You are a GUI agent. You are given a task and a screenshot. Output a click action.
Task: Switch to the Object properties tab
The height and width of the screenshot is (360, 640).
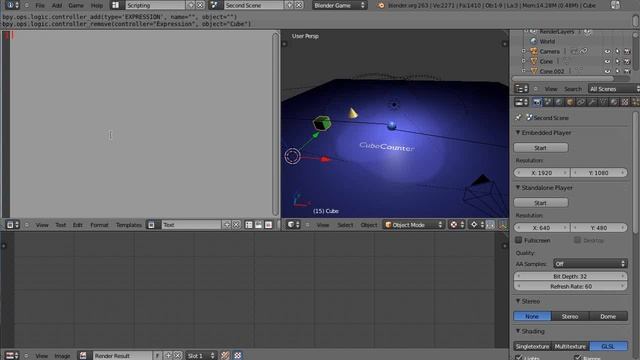[x=570, y=102]
